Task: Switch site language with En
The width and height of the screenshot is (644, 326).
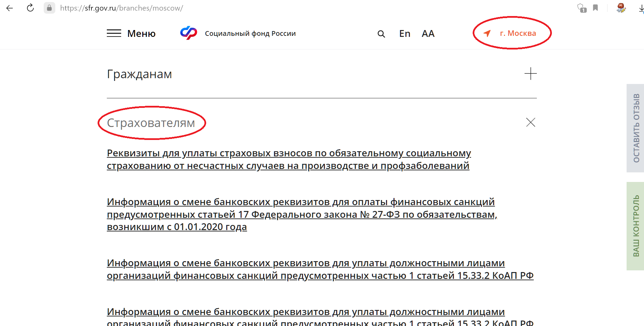Action: (x=405, y=33)
